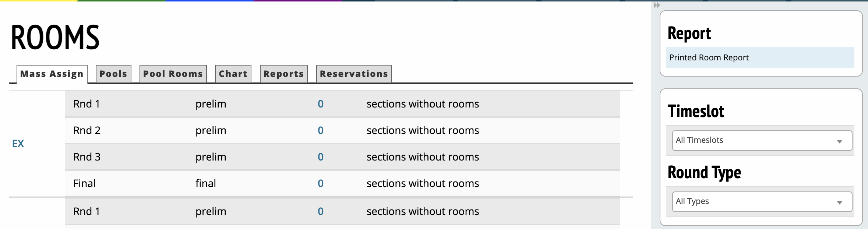Viewport: 868px width, 229px height.
Task: Click the 0 count for EX Final
Action: coord(321,183)
